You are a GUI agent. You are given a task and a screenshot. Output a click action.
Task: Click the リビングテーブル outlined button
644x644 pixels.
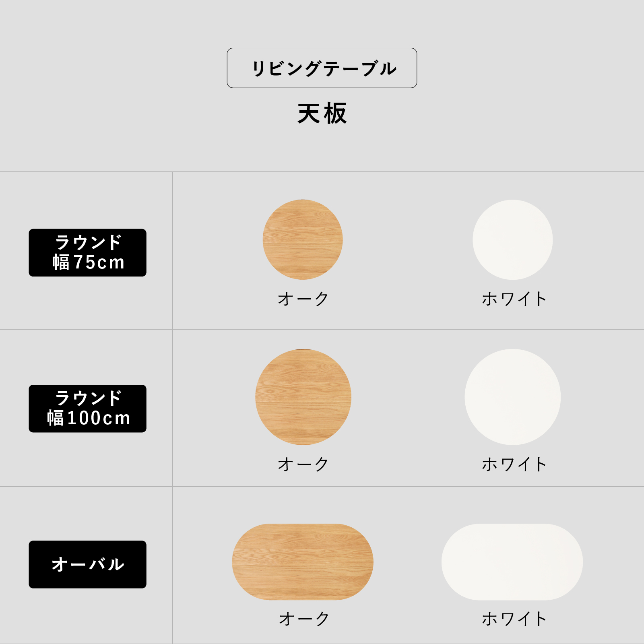tap(322, 68)
